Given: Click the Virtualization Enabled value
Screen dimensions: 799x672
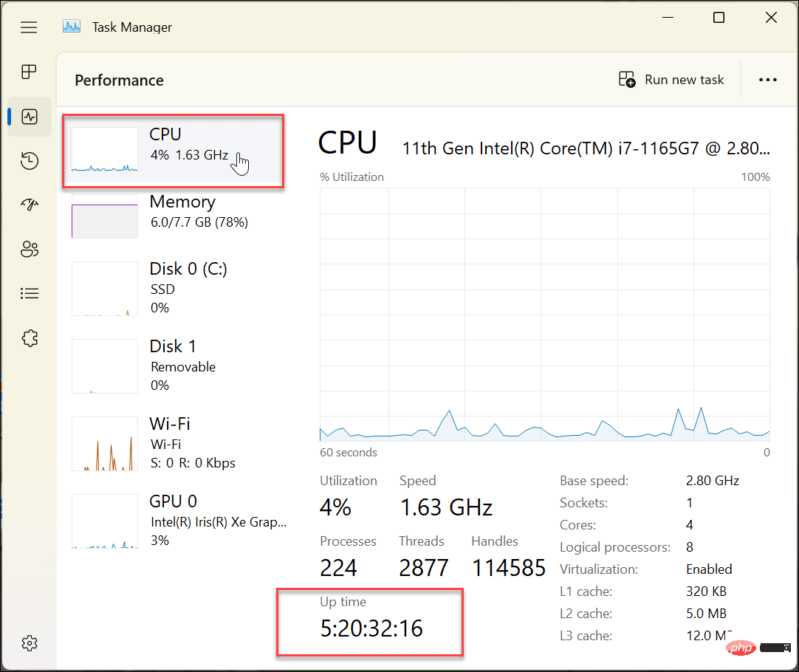Looking at the screenshot, I should [709, 569].
